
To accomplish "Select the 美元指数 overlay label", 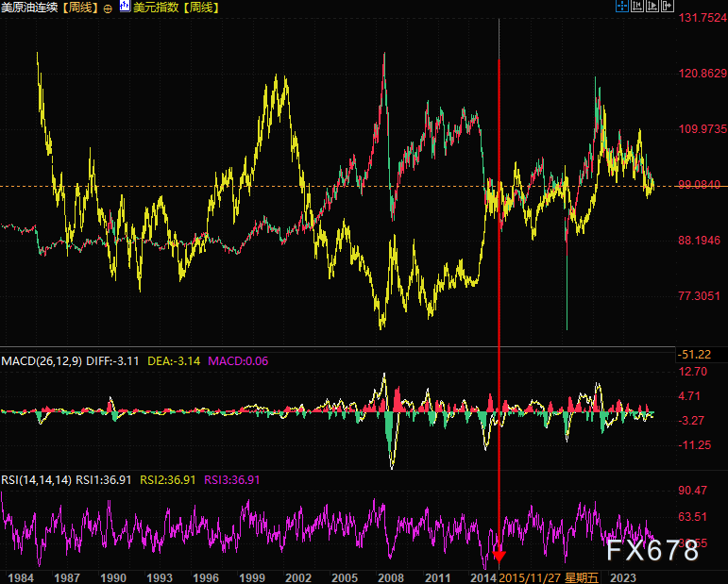I will click(x=156, y=8).
